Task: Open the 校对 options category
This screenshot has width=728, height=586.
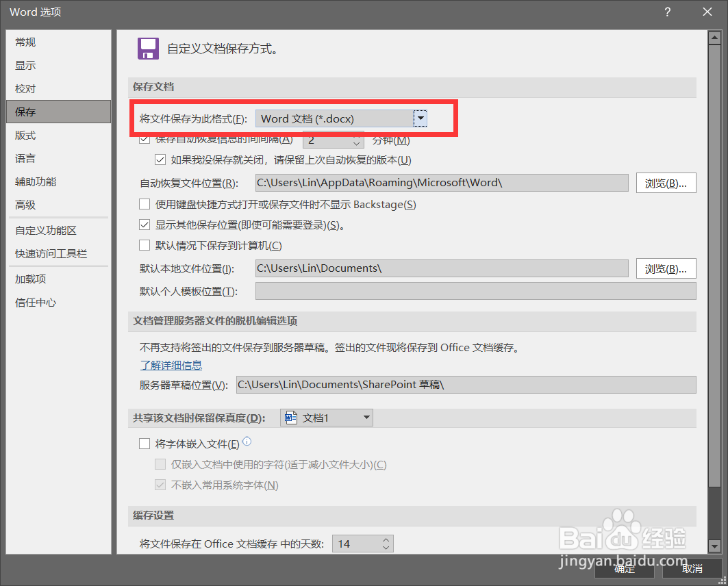Action: click(58, 88)
